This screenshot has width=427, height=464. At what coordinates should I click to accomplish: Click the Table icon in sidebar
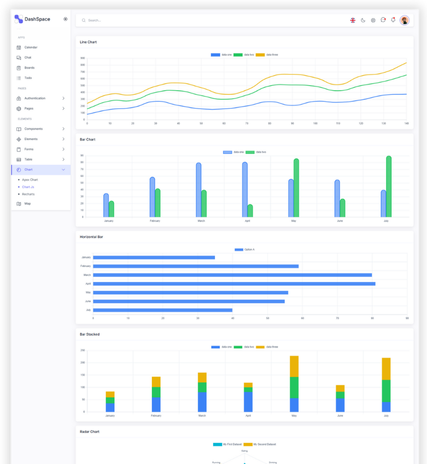(x=19, y=159)
